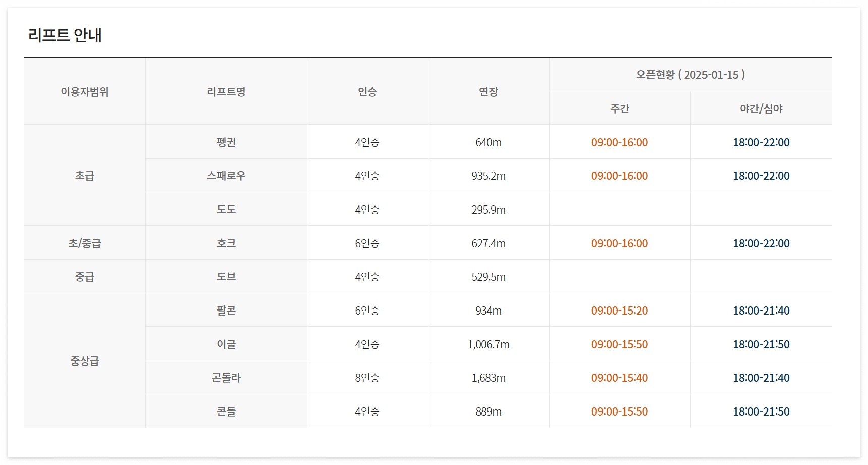Click the 18:00-21:40 night cell for 팔콘
The height and width of the screenshot is (465, 868).
tap(761, 310)
